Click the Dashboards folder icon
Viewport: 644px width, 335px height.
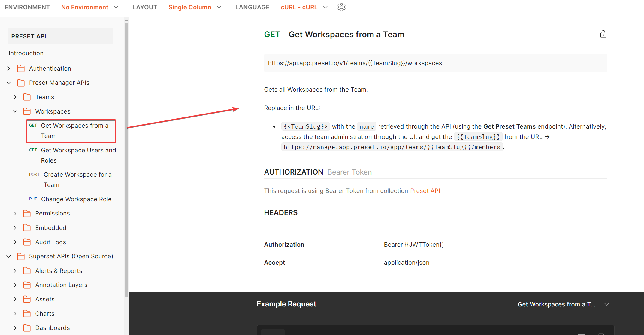coord(27,328)
